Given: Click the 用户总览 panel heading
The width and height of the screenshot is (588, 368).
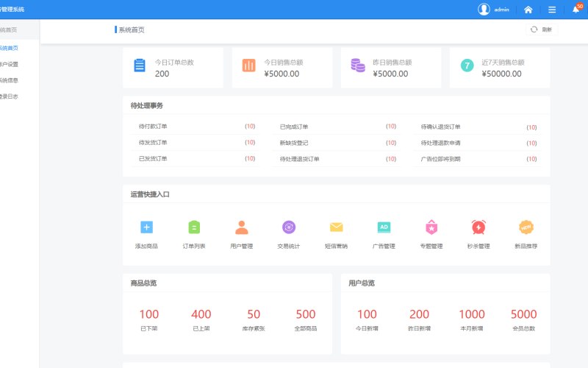Looking at the screenshot, I should pyautogui.click(x=362, y=283).
